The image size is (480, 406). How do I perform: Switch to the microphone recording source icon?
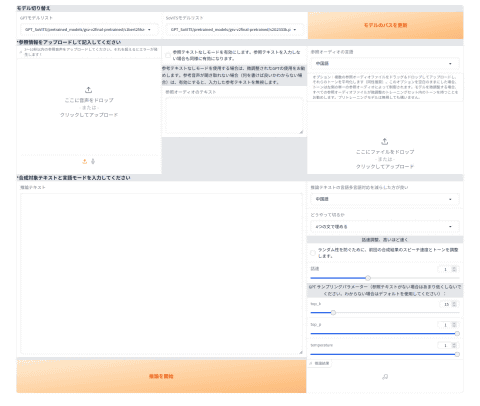tap(93, 161)
